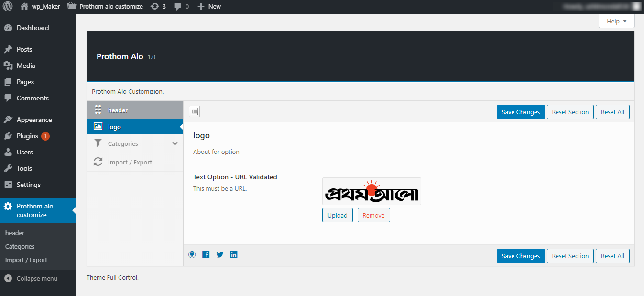Click the Prothom Alo logo preview image
This screenshot has height=296, width=644.
pos(371,191)
